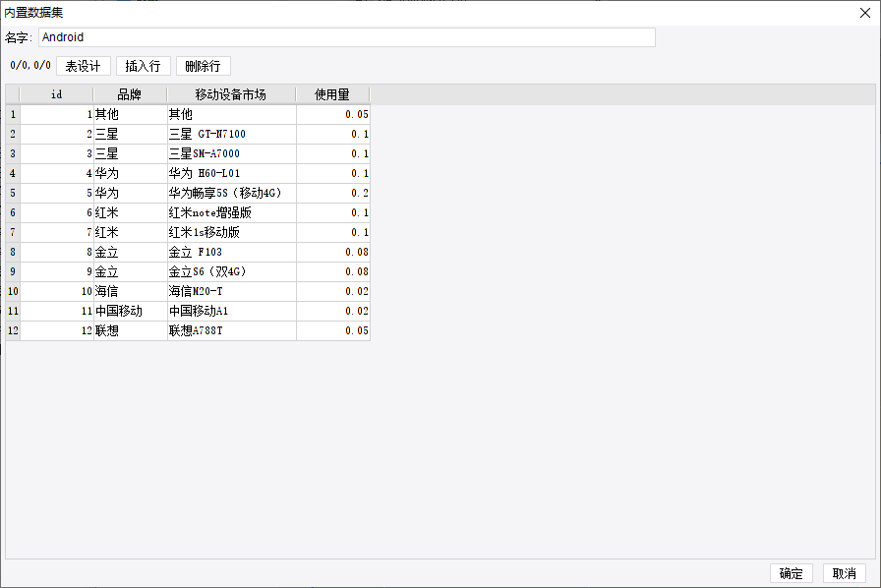Select the 其他 cell in 品牌 column

pos(130,115)
